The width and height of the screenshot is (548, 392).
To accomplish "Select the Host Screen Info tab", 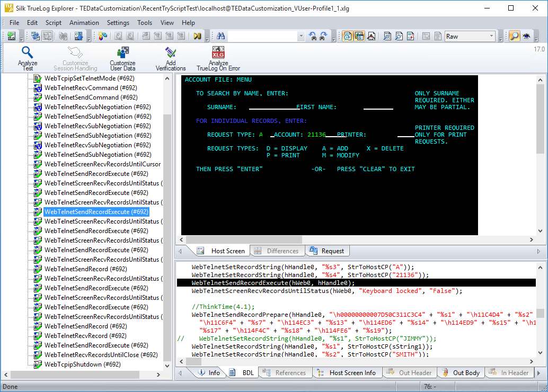I will [352, 372].
